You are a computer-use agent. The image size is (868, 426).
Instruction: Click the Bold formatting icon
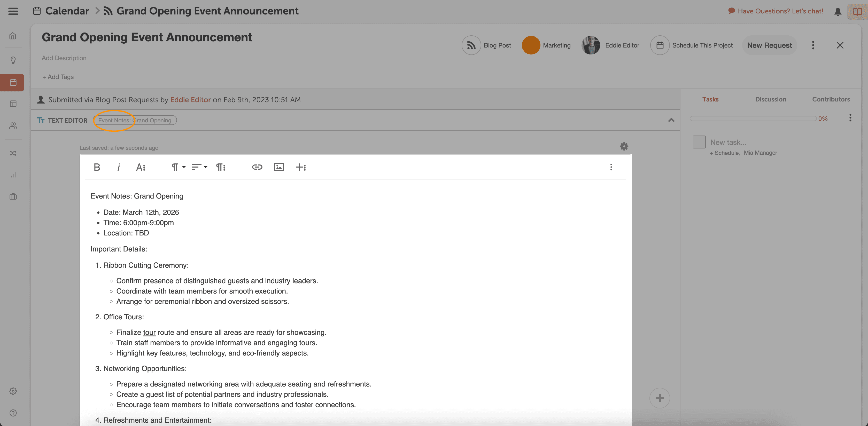pyautogui.click(x=97, y=167)
